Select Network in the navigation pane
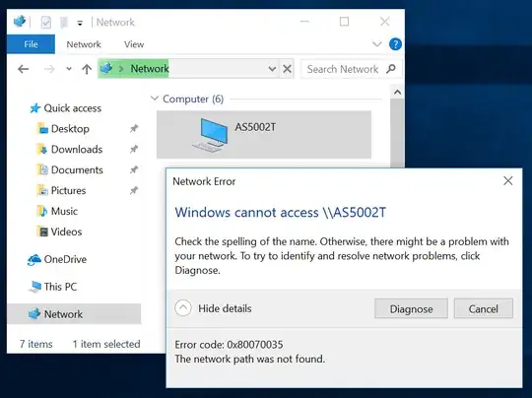 point(74,314)
